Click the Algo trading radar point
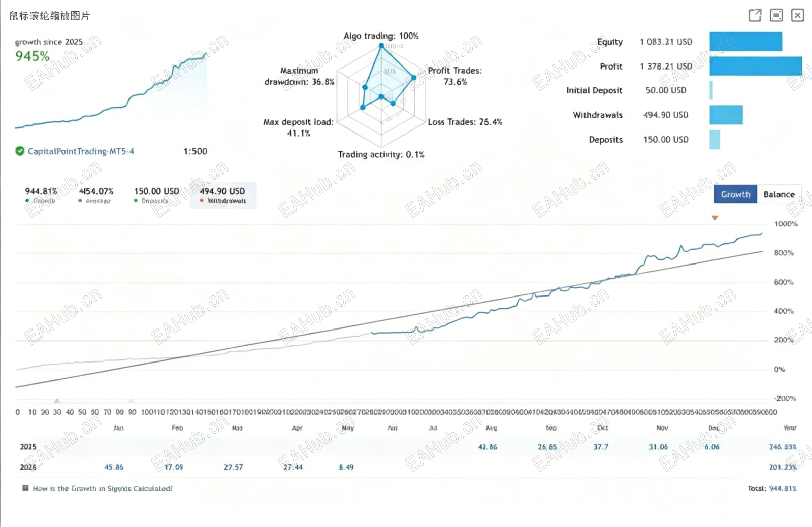Screen dimensions: 812x527 tap(381, 46)
